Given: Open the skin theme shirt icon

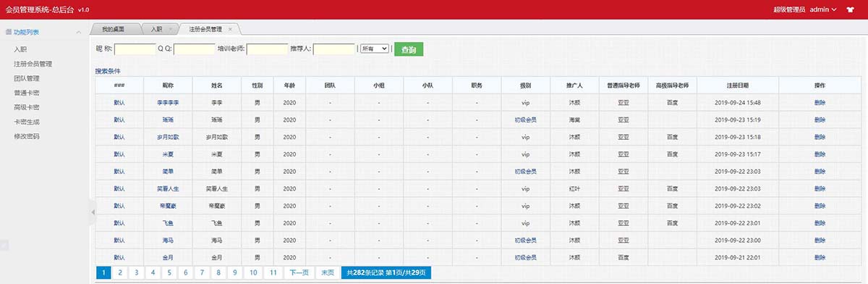Looking at the screenshot, I should pos(850,9).
